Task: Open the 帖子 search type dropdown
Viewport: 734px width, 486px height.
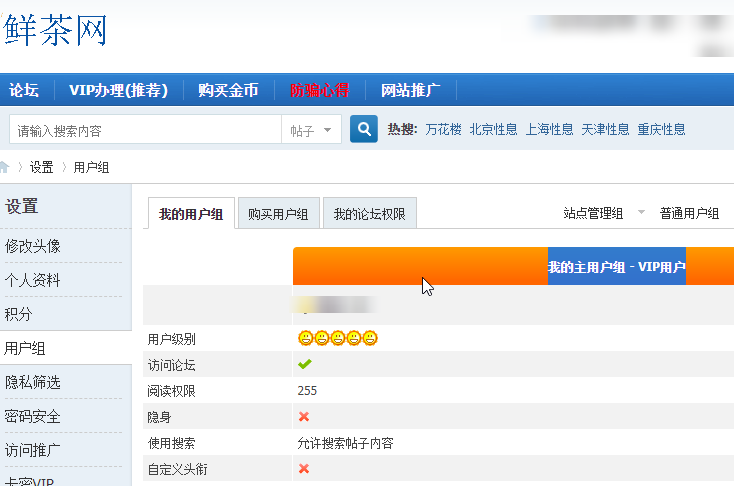Action: [311, 130]
